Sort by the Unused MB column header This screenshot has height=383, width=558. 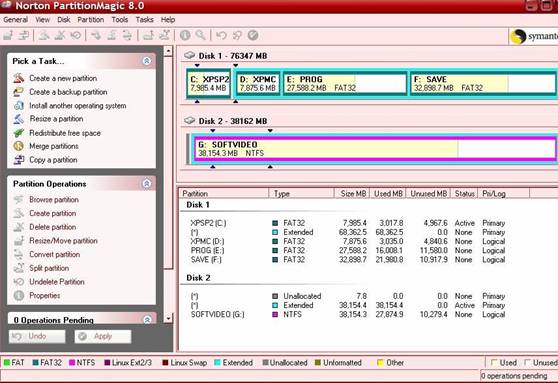point(428,193)
